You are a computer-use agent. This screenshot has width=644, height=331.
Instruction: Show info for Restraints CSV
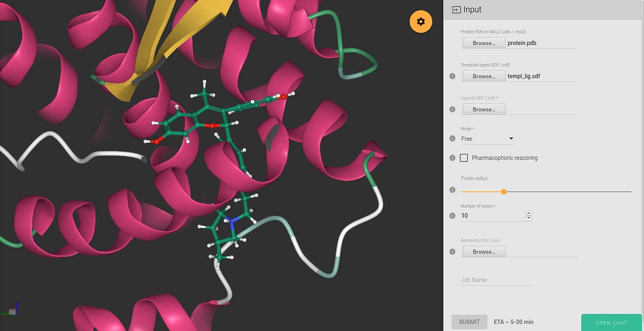(452, 252)
